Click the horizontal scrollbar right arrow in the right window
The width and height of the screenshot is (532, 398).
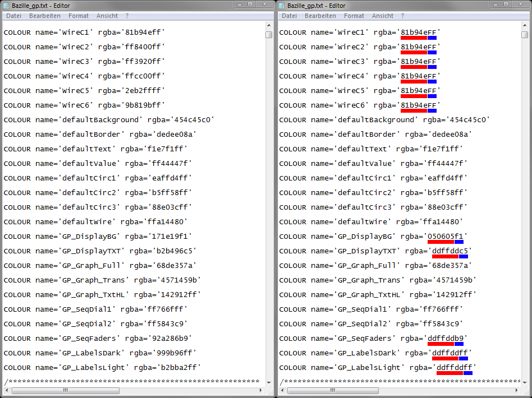[x=516, y=390]
